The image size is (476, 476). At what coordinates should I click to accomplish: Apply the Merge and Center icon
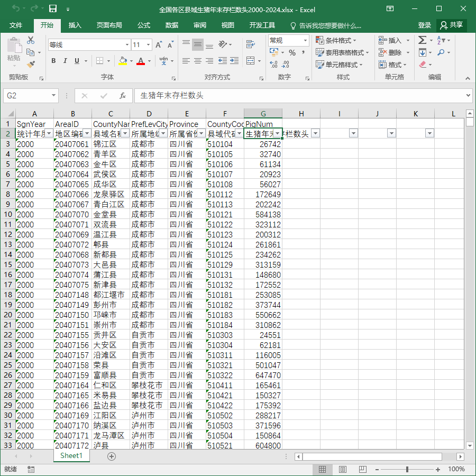[251, 61]
